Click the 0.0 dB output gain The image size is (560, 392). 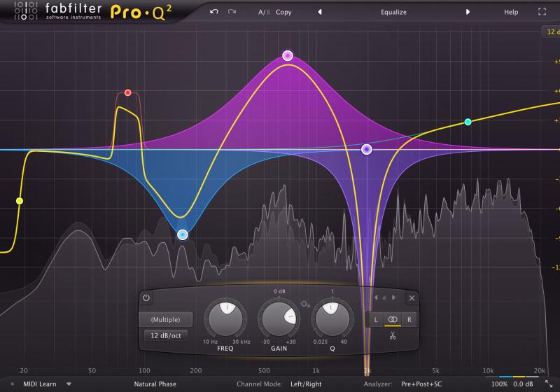[x=523, y=384]
